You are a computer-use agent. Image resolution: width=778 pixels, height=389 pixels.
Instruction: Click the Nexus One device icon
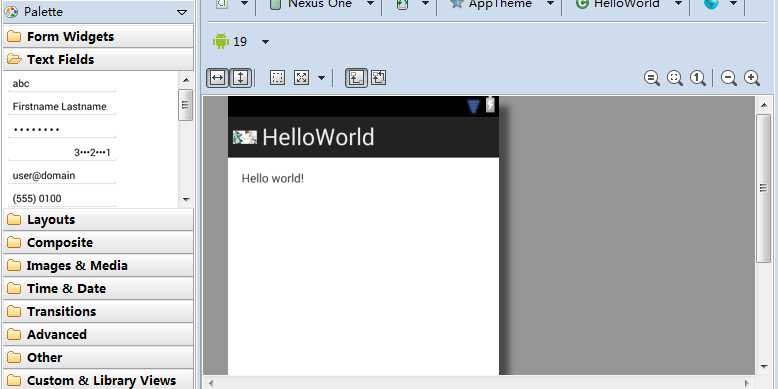(x=275, y=4)
